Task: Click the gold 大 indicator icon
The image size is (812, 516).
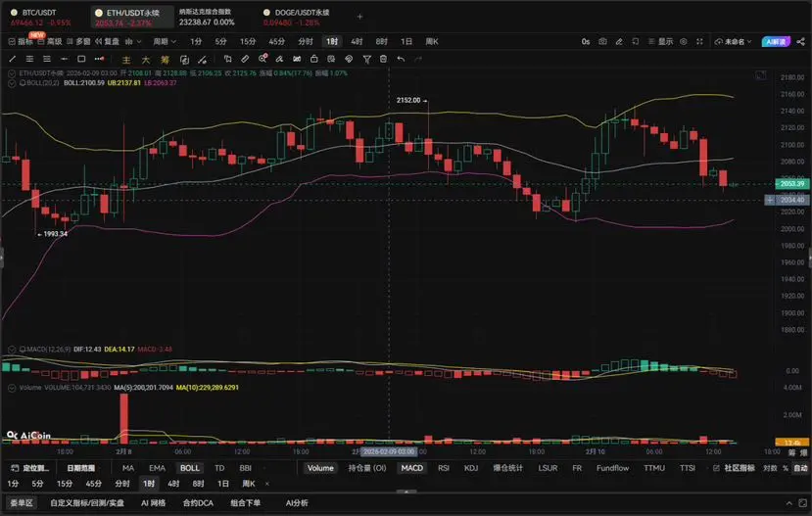Action: 146,60
